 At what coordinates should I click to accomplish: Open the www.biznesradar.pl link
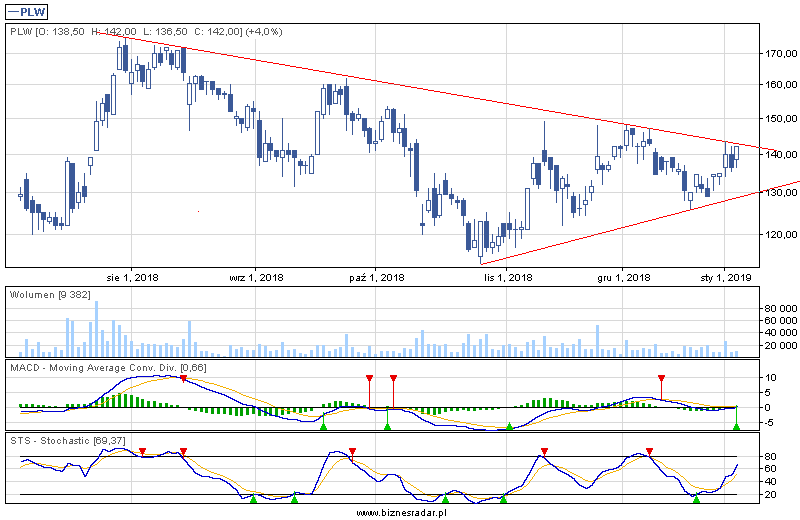400,512
